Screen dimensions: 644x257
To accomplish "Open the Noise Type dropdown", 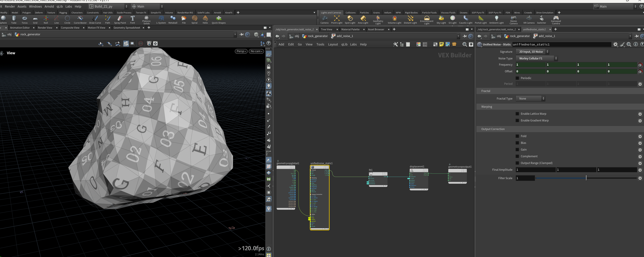I will coord(537,58).
